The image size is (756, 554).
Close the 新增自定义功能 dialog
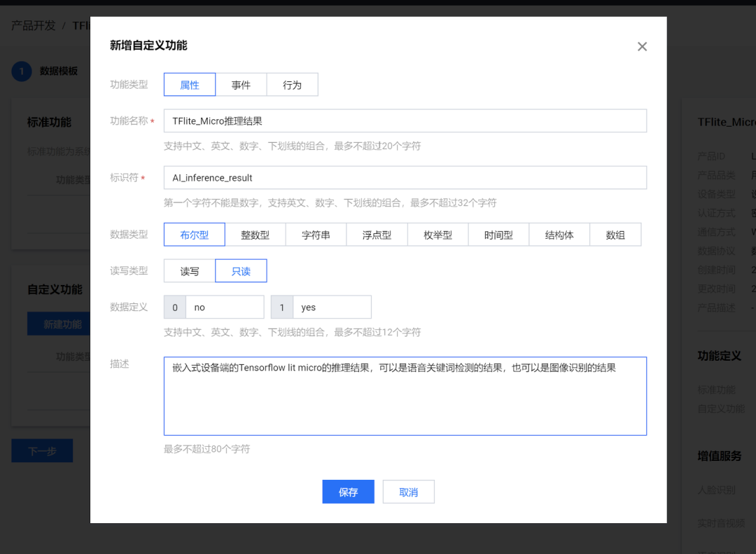(x=642, y=46)
